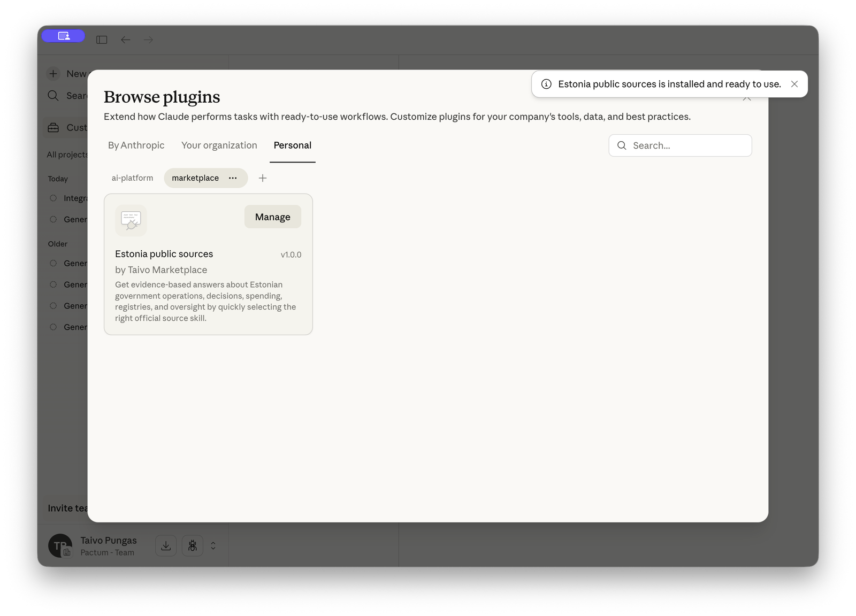This screenshot has height=616, width=856.
Task: Open the marketplace three-dots options menu
Action: point(233,178)
